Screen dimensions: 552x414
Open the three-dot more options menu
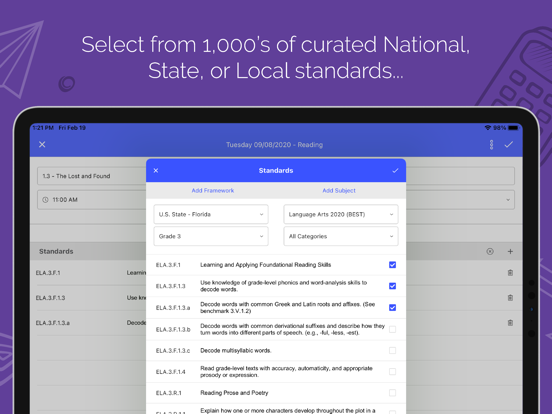(491, 145)
